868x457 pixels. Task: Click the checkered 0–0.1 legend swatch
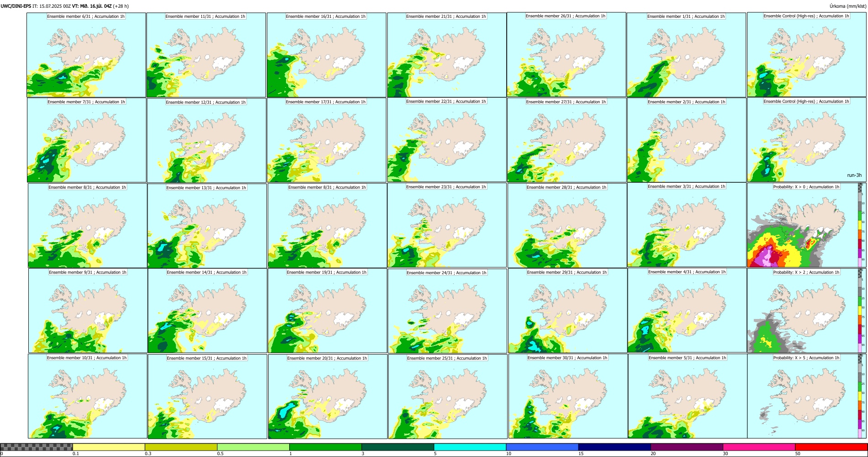click(37, 447)
